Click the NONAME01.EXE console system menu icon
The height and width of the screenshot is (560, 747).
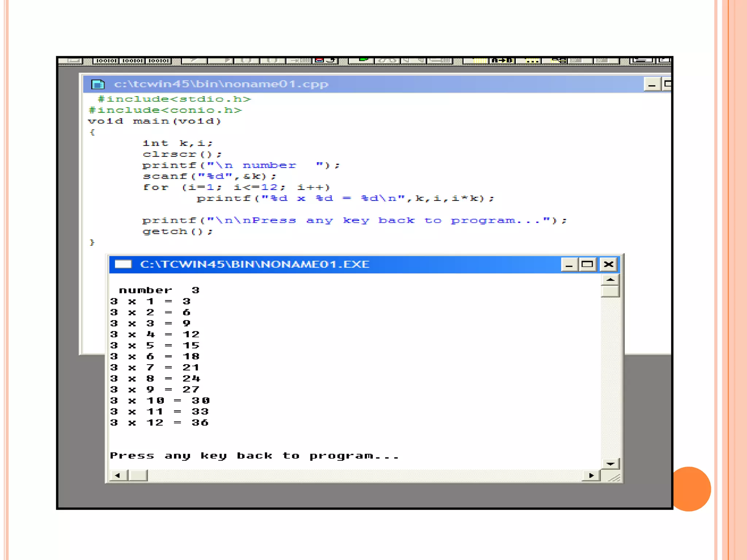tap(123, 264)
